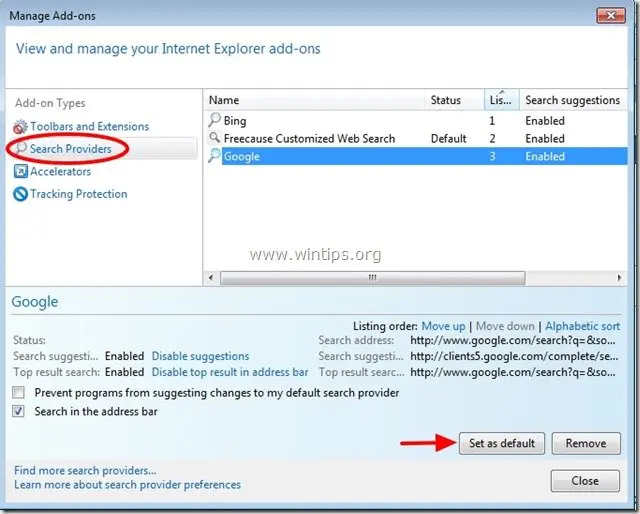
Task: Open Learn more about search provider preferences
Action: [x=127, y=485]
